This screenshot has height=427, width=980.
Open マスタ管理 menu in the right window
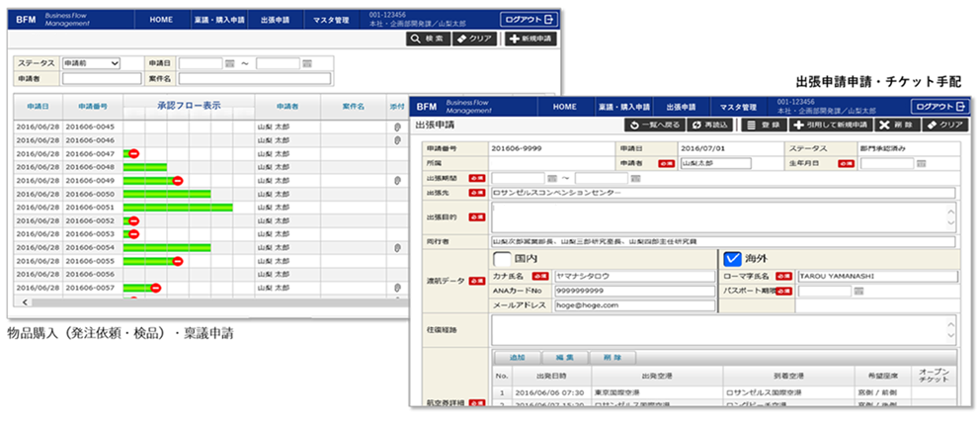pos(737,106)
